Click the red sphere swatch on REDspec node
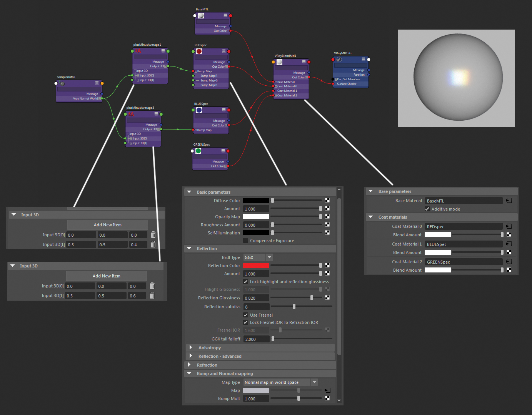This screenshot has width=532, height=415. [199, 51]
